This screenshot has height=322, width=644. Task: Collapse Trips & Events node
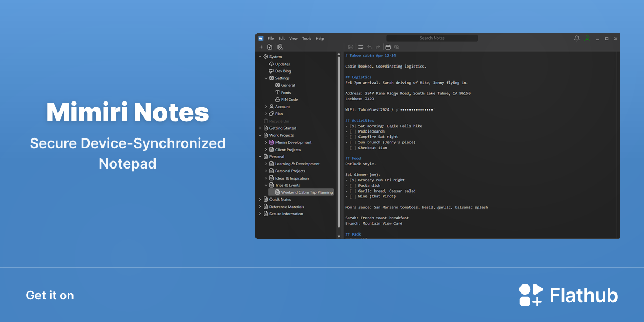[266, 185]
